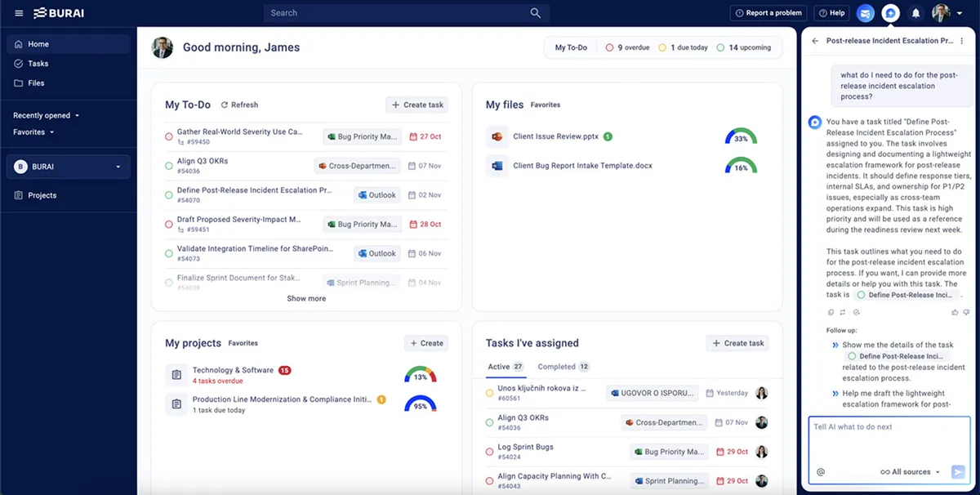The image size is (980, 495).
Task: Click assignee avatar on Log Sprint Bugs
Action: (x=762, y=452)
